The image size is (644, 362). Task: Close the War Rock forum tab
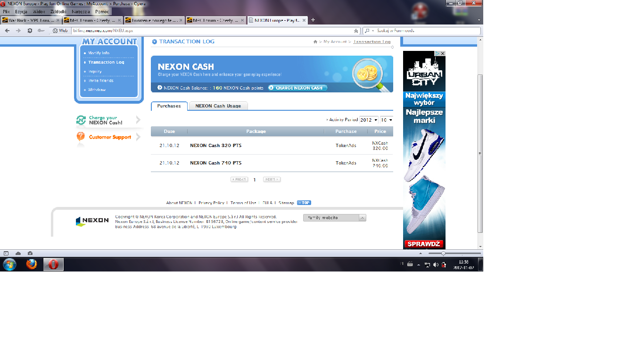(58, 20)
